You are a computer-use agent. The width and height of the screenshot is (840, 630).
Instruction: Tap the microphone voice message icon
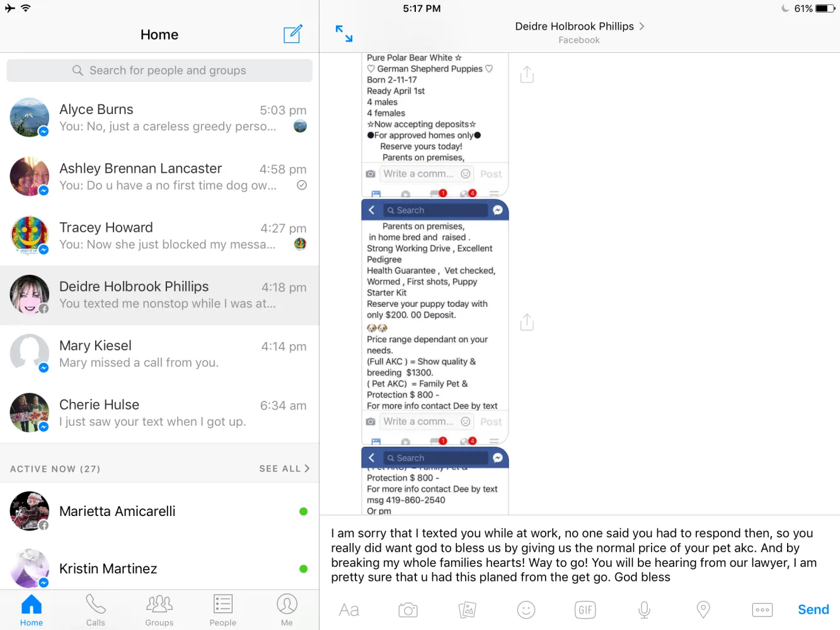click(644, 610)
